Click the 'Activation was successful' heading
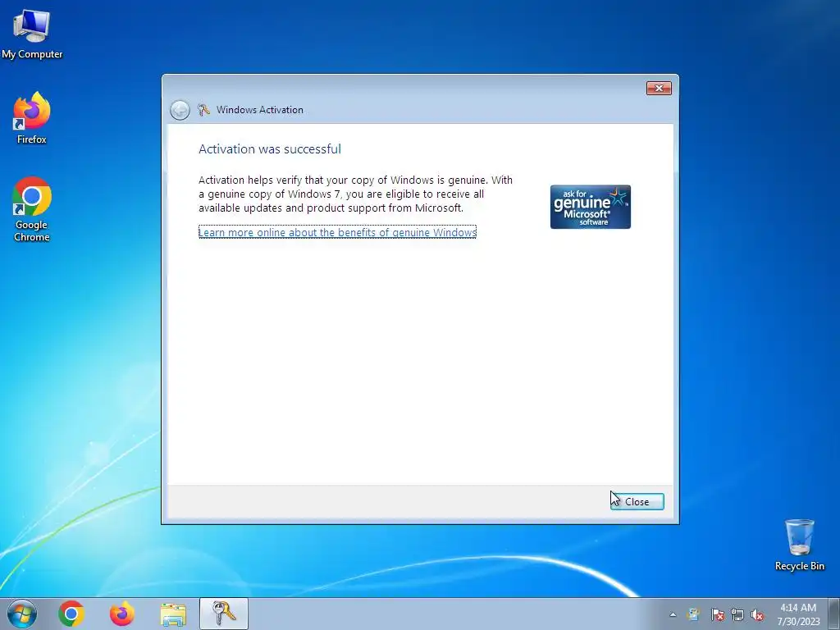 pos(269,149)
